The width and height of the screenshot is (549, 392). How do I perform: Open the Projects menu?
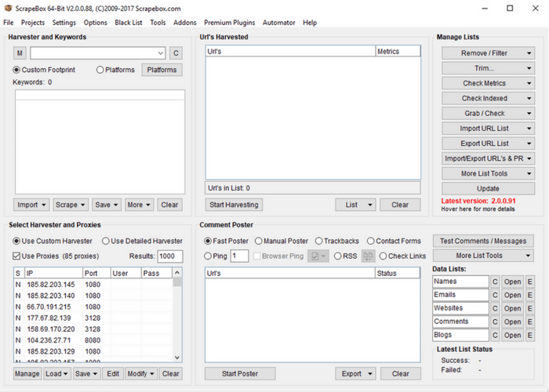33,23
